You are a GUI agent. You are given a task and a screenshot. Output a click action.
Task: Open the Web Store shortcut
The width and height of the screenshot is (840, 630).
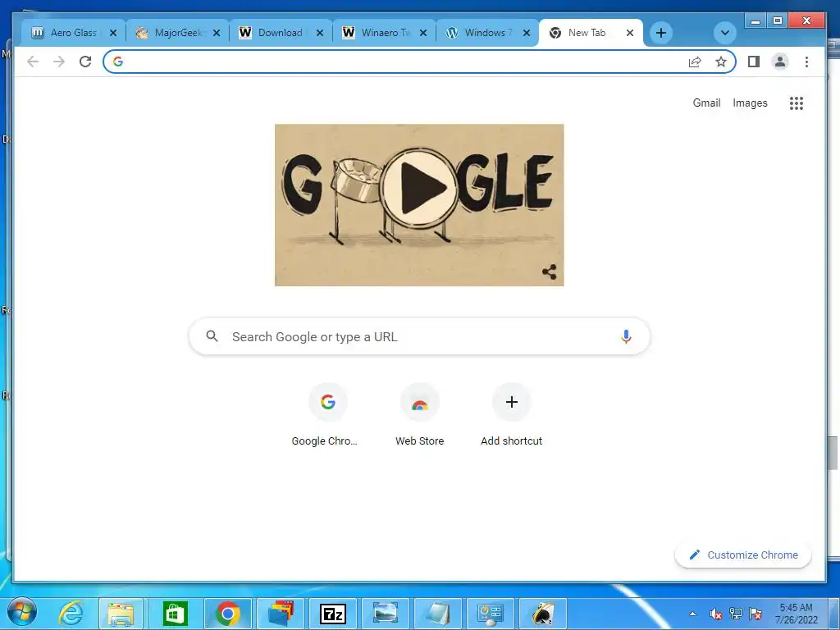coord(419,402)
